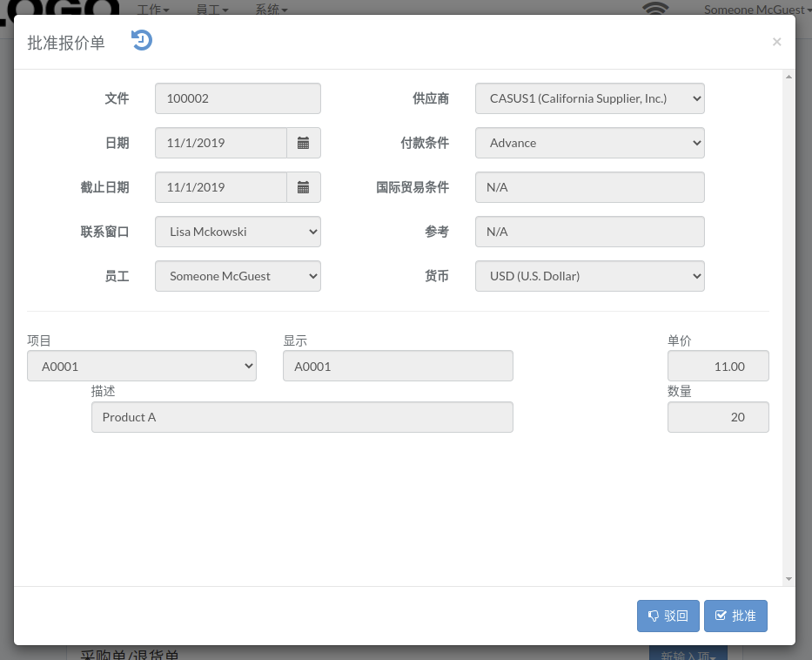
Task: Click the 驳回 reject button
Action: tap(668, 616)
